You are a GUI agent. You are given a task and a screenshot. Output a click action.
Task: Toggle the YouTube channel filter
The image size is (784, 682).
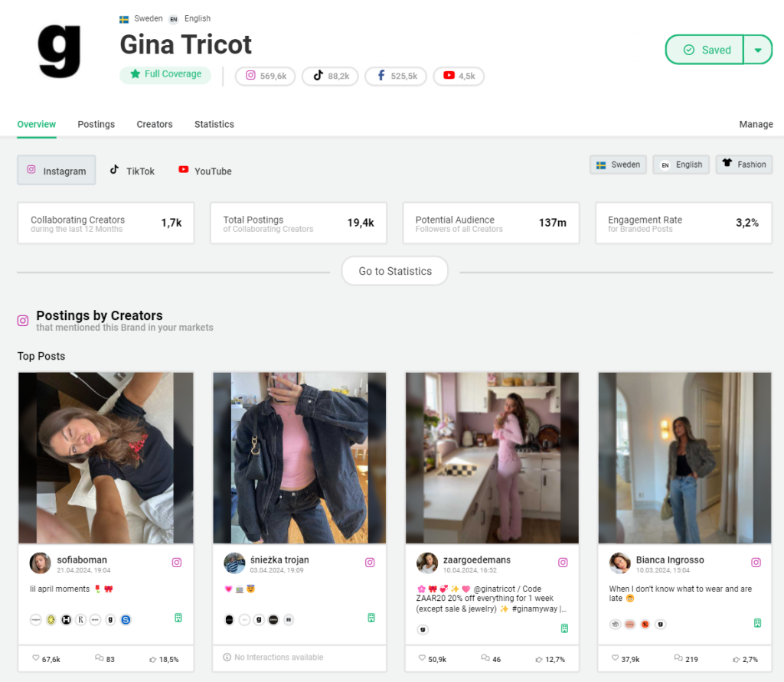click(204, 171)
